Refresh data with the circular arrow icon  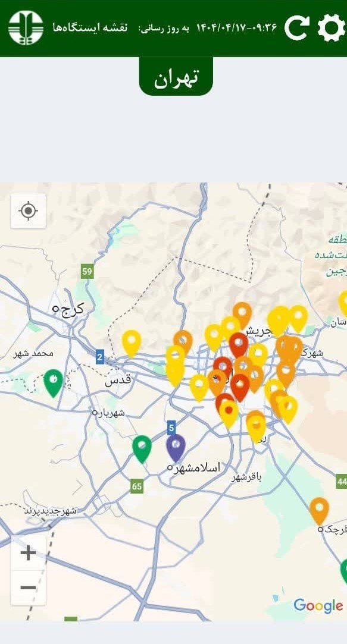pos(297,27)
